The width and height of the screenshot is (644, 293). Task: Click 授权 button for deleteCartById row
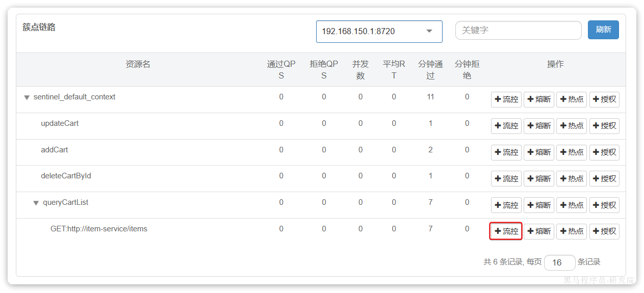coord(604,179)
